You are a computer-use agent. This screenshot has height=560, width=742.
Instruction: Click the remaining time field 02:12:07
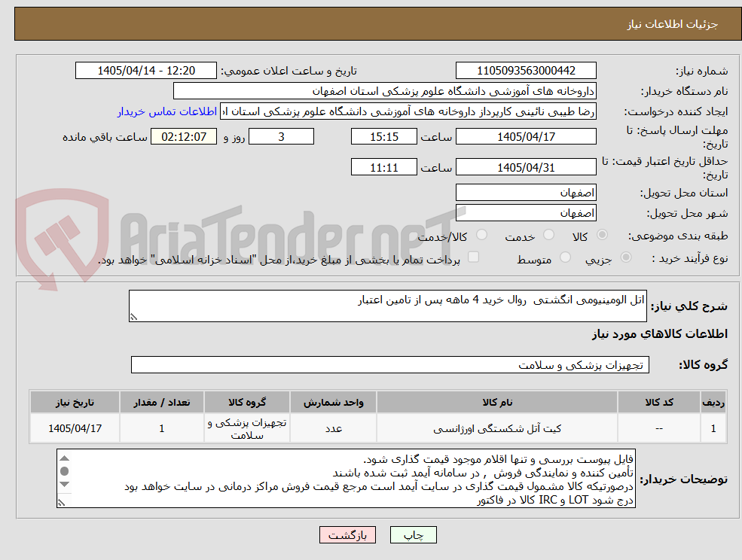pyautogui.click(x=184, y=137)
